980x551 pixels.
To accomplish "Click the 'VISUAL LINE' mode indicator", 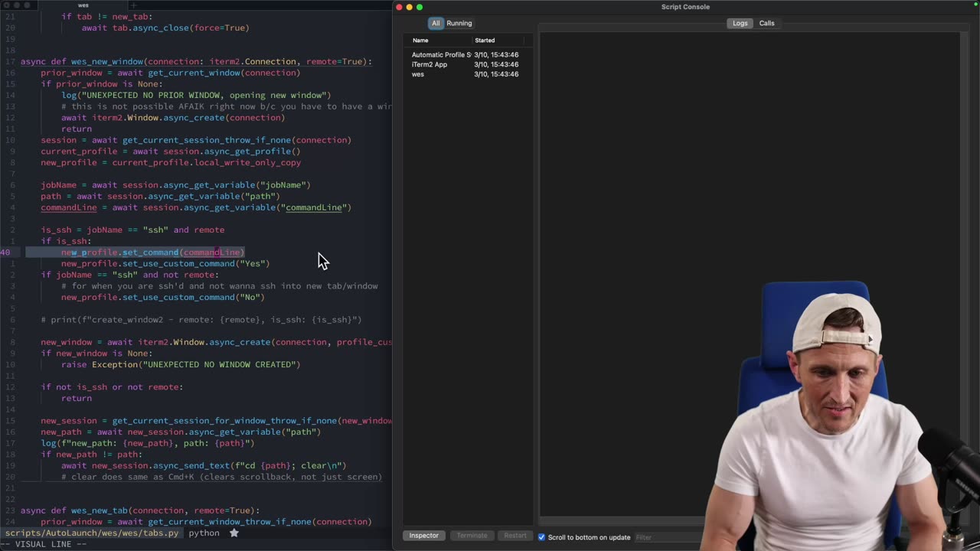I will point(51,544).
